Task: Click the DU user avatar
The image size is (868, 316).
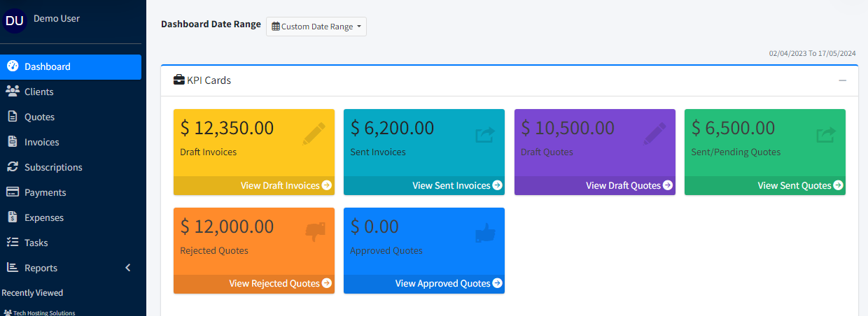Action: point(15,21)
